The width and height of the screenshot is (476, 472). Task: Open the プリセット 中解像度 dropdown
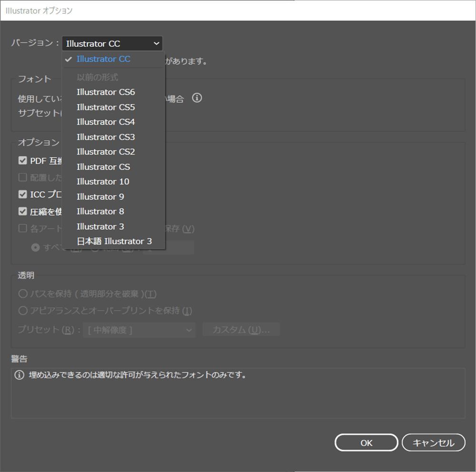click(x=139, y=330)
